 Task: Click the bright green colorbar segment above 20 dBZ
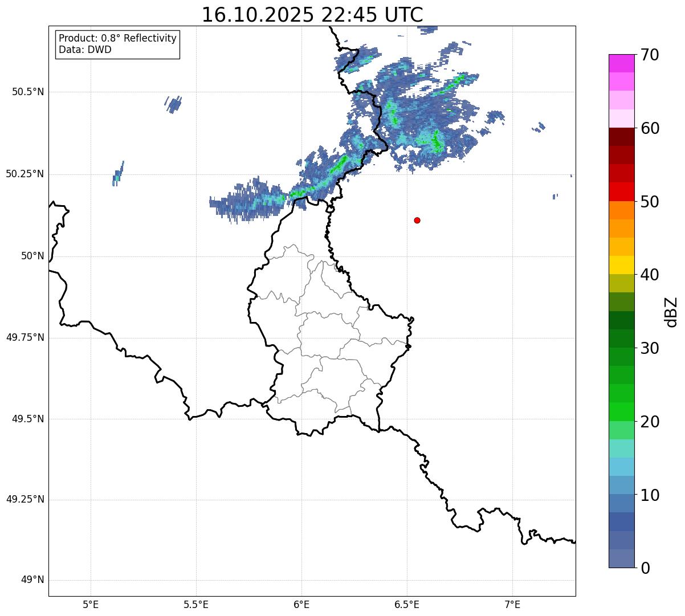point(622,411)
